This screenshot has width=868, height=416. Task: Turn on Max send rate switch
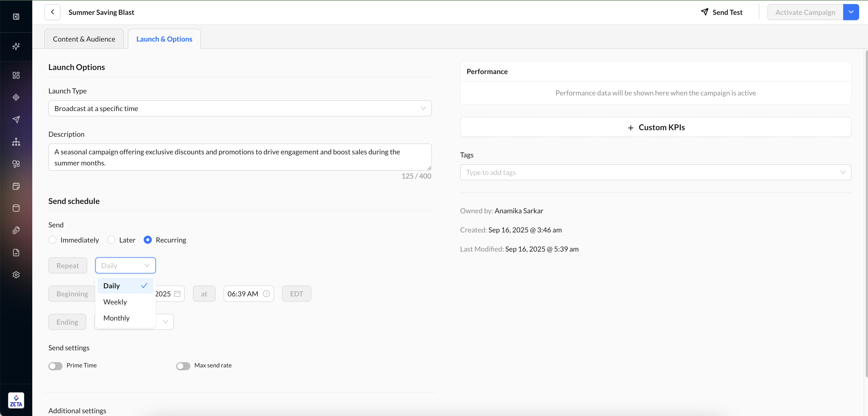pyautogui.click(x=183, y=366)
